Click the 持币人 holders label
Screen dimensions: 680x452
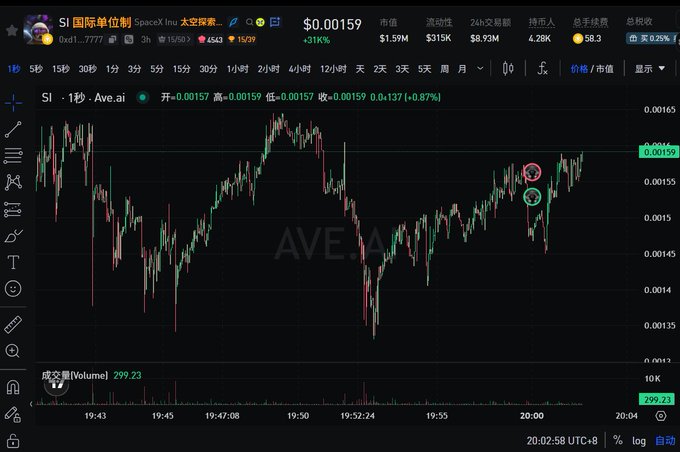coord(541,22)
